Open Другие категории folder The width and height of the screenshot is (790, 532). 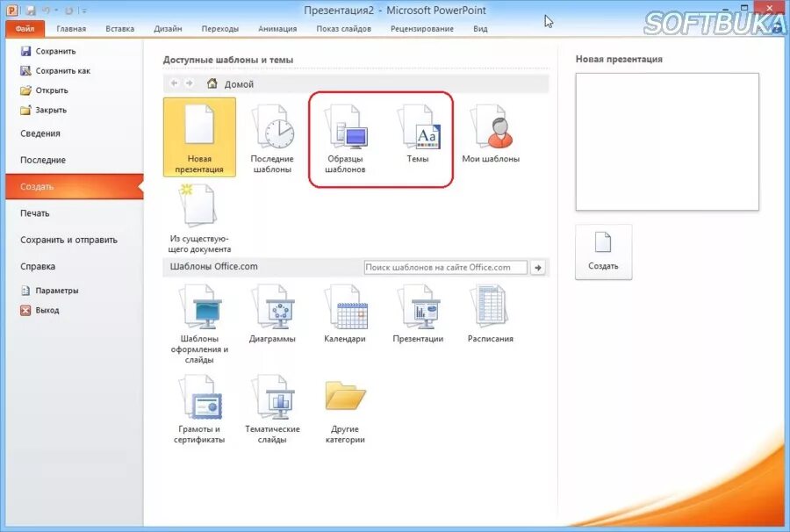(345, 412)
